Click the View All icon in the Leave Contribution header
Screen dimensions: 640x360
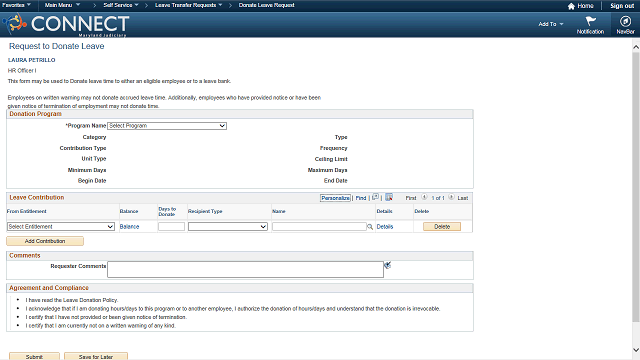[x=375, y=197]
